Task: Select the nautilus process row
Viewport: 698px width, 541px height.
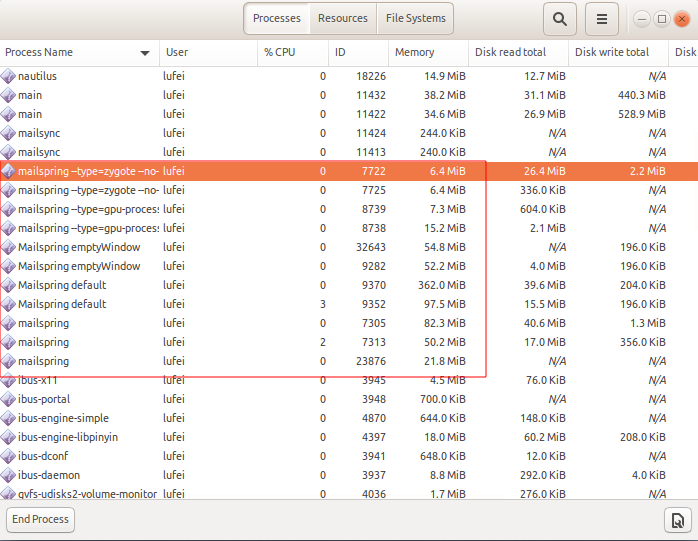Action: (x=349, y=76)
